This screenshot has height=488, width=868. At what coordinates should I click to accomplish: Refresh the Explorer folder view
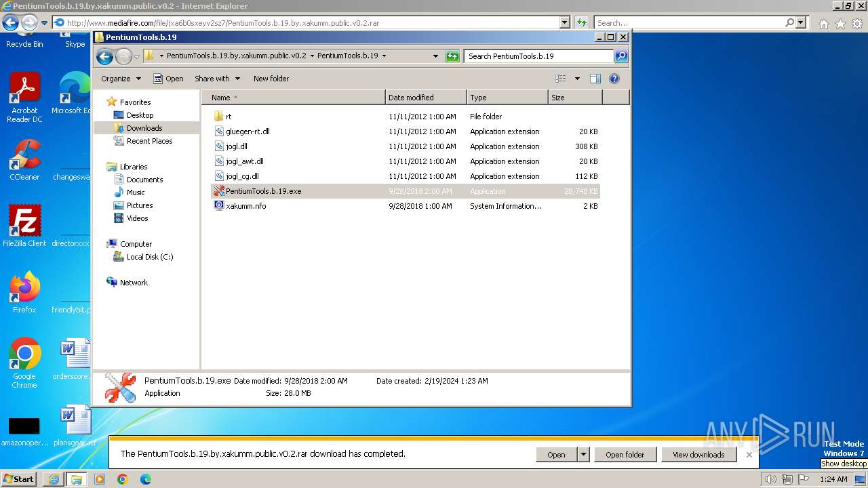[x=452, y=56]
